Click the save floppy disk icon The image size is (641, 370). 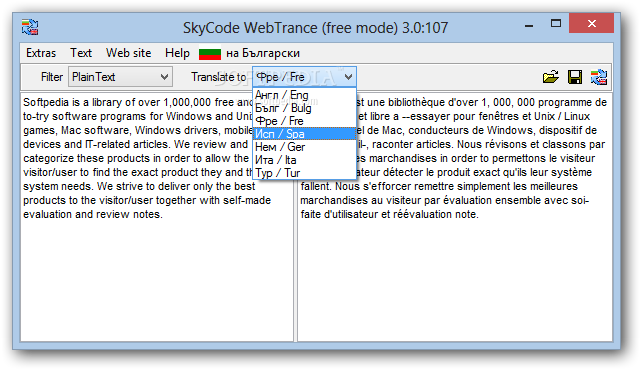575,77
